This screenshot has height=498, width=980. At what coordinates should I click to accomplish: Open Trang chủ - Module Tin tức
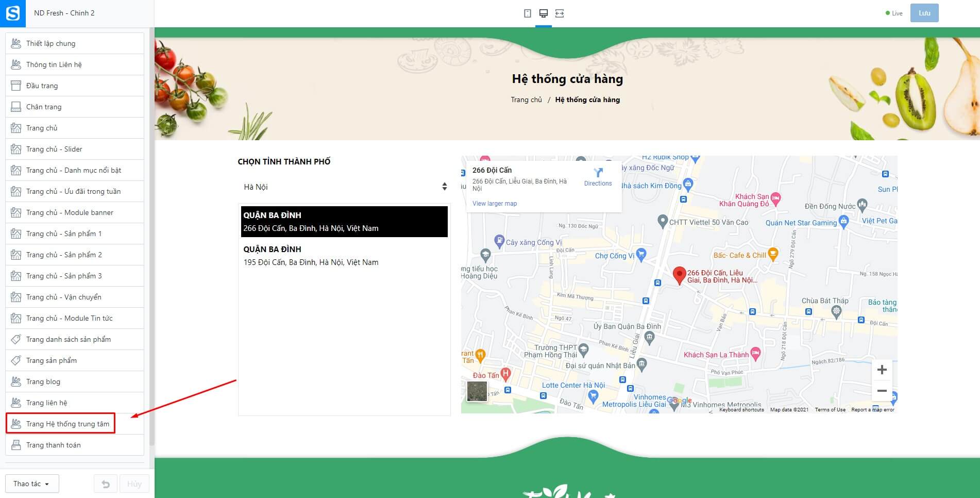pos(75,318)
